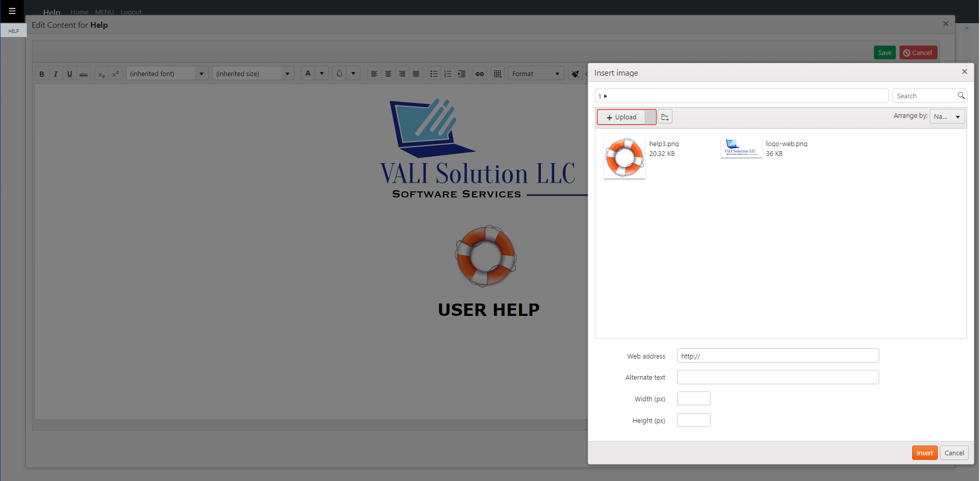Apply background color with the droplet icon
The height and width of the screenshot is (481, 980).
(x=339, y=74)
